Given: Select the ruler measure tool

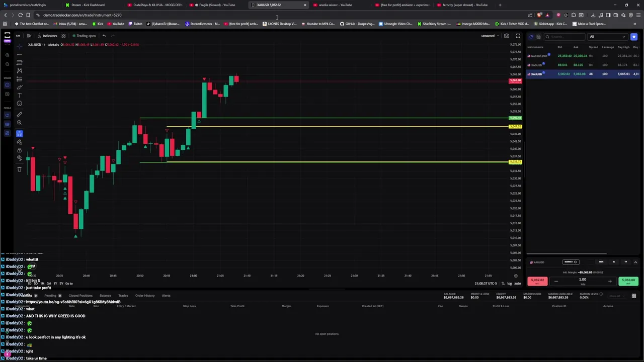Looking at the screenshot, I should [19, 114].
